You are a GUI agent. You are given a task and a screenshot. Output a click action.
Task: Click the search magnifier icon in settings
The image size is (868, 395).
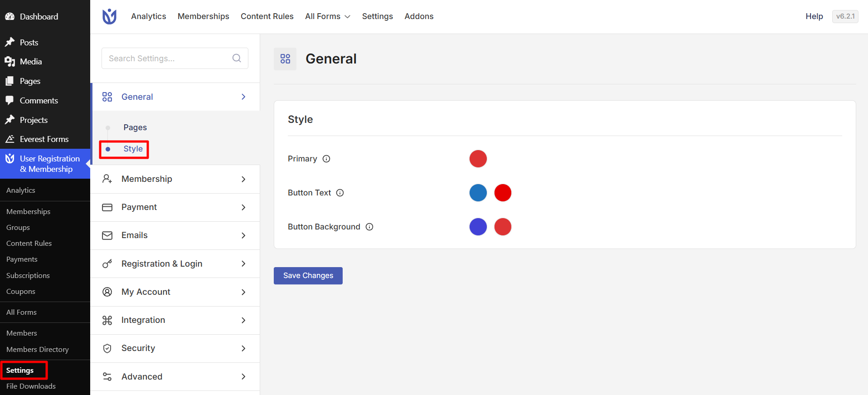pyautogui.click(x=237, y=58)
